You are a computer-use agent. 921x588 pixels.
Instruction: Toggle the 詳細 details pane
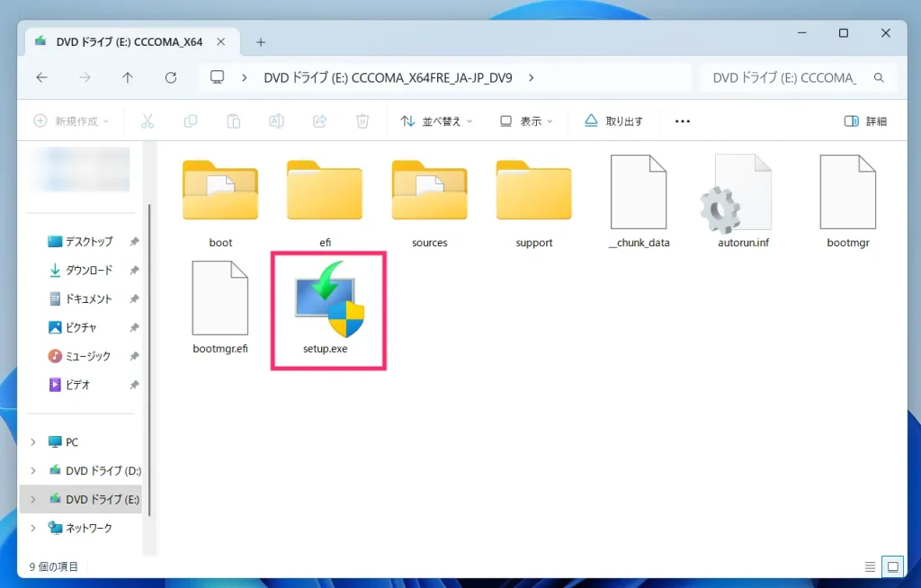coord(865,121)
